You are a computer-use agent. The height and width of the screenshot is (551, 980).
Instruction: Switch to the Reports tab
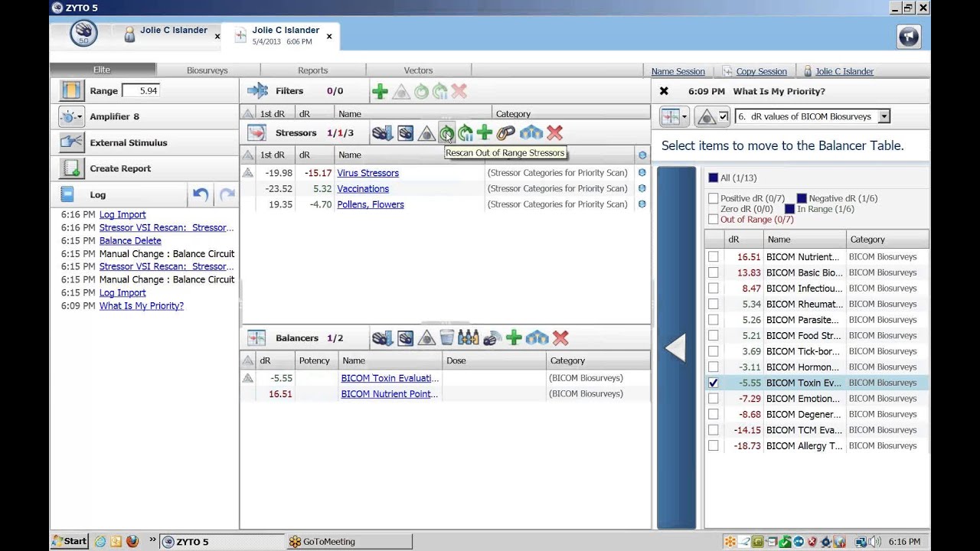coord(312,70)
